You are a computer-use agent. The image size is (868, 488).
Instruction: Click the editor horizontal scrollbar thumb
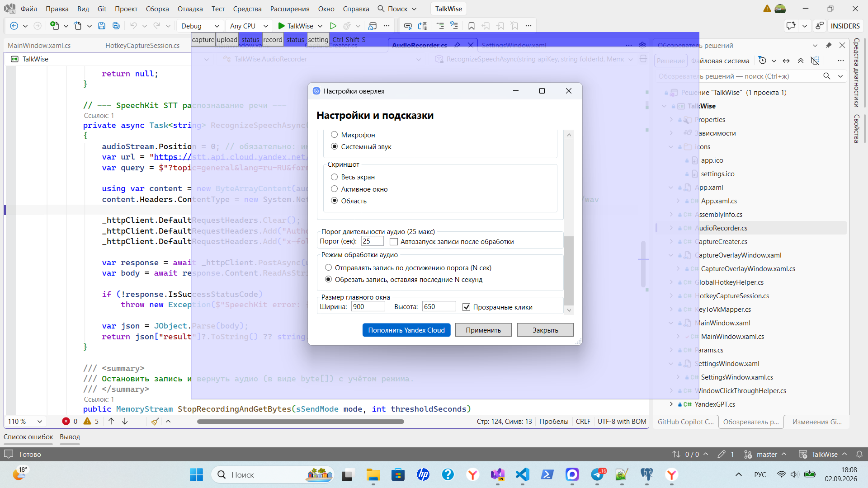pyautogui.click(x=301, y=422)
